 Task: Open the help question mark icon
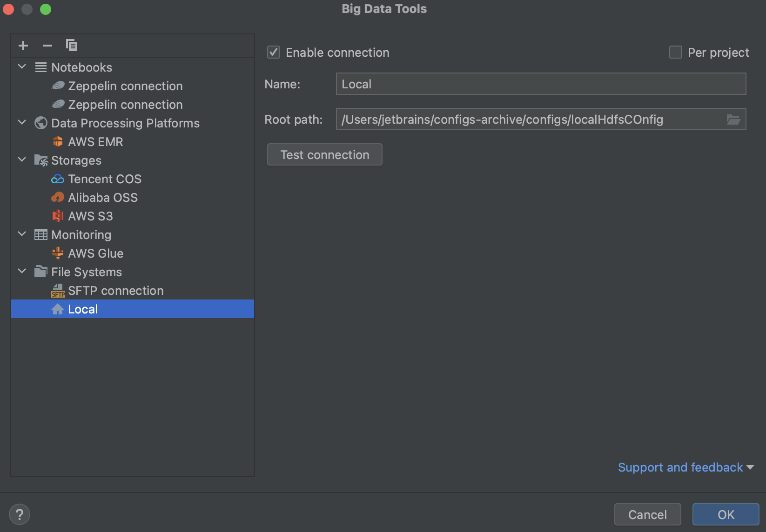tap(19, 514)
